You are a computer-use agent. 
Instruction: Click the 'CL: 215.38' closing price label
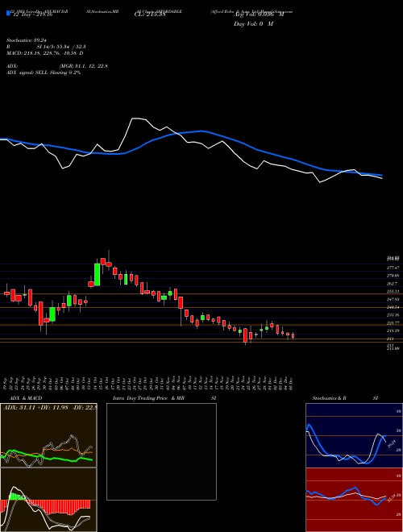(150, 15)
